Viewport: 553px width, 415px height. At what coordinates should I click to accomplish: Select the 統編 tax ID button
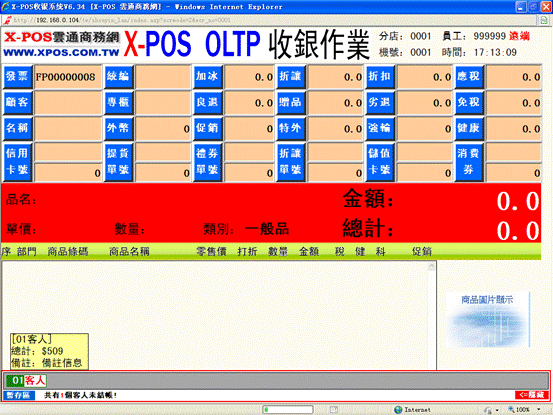[x=118, y=77]
